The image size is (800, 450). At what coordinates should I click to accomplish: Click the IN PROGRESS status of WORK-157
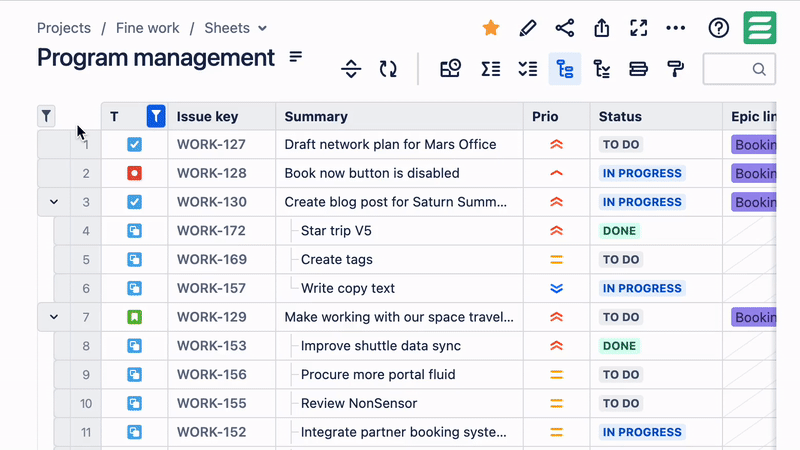[x=642, y=288]
